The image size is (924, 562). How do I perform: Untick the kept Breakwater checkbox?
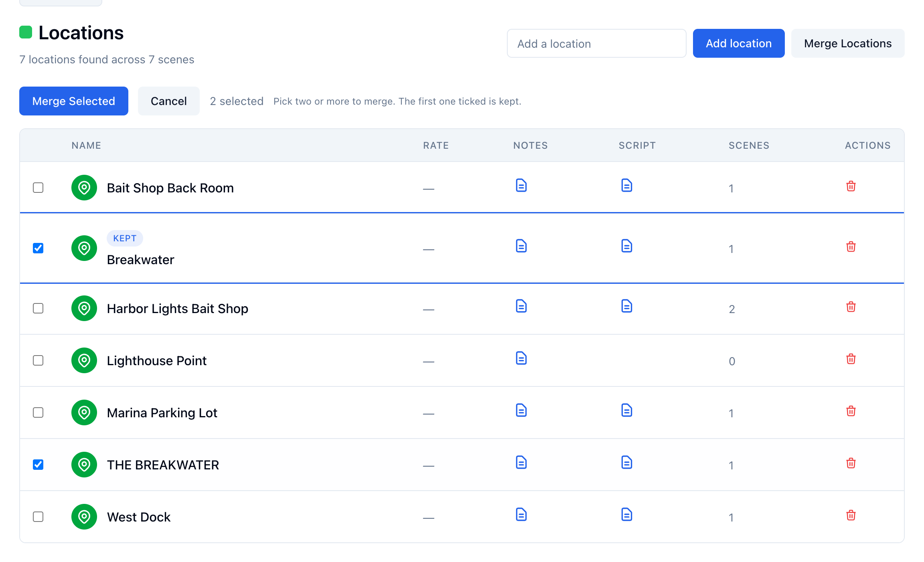(x=38, y=248)
